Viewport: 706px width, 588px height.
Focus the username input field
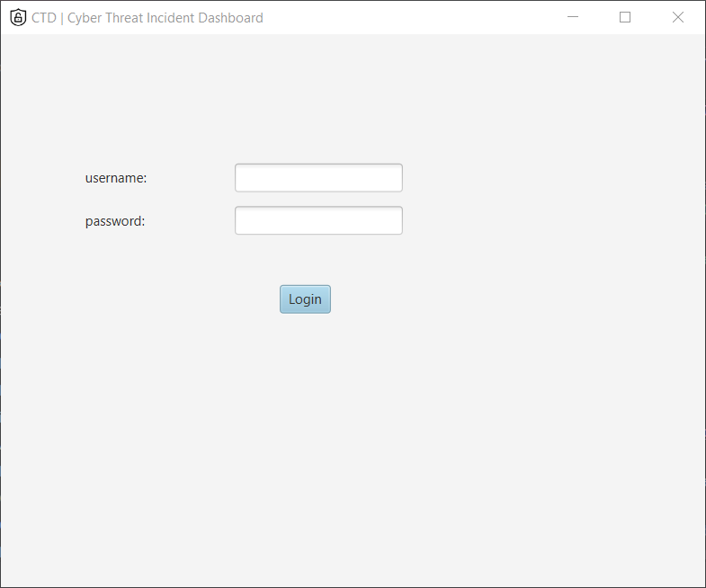click(x=318, y=178)
